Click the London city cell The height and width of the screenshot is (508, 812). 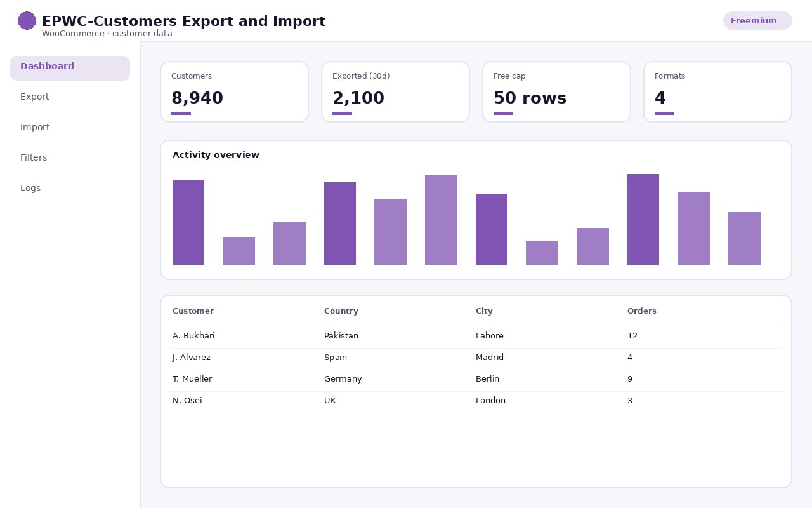(x=490, y=401)
